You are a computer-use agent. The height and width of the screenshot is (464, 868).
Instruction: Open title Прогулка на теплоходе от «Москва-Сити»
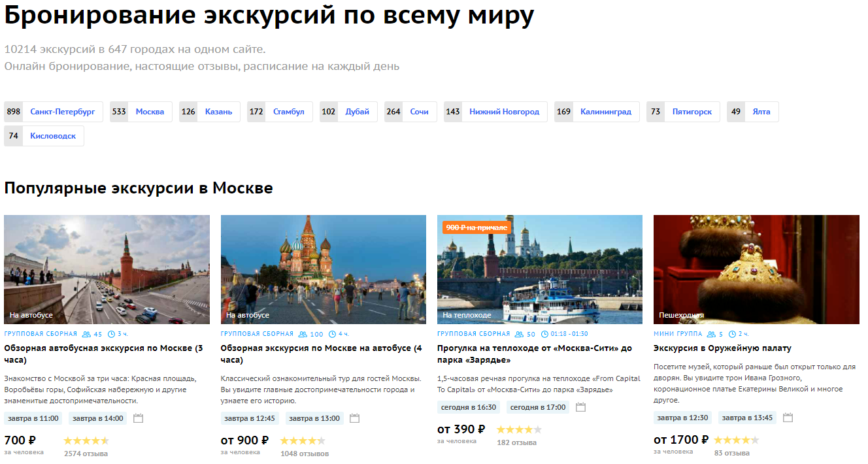[x=535, y=354]
